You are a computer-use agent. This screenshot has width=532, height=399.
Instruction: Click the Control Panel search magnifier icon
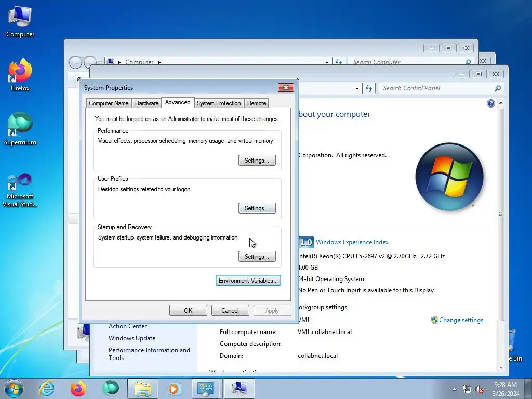point(498,88)
